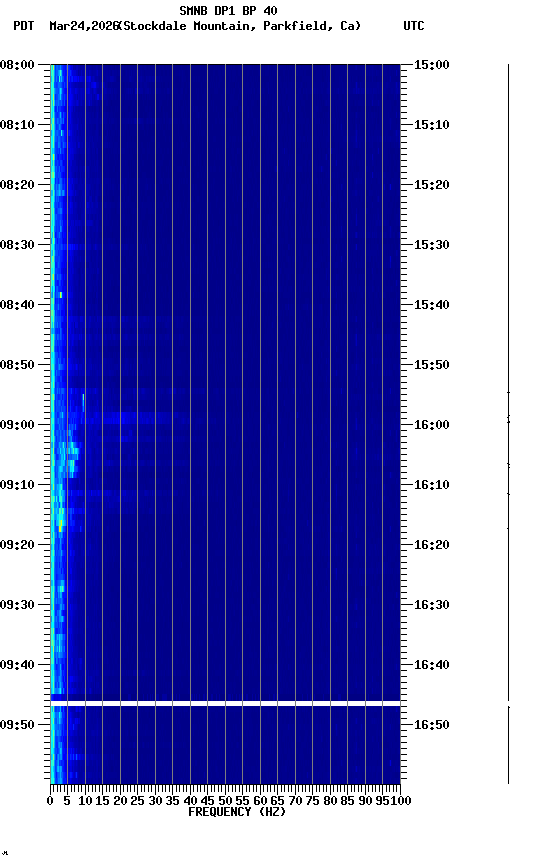Click the seismogram trace line at right
The height and width of the screenshot is (864, 552).
coord(508,424)
